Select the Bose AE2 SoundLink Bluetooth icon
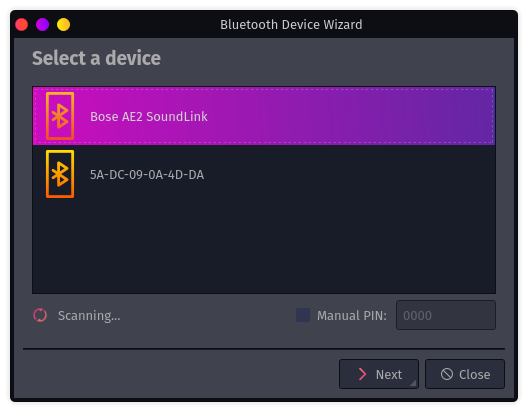This screenshot has height=412, width=528. tap(60, 116)
